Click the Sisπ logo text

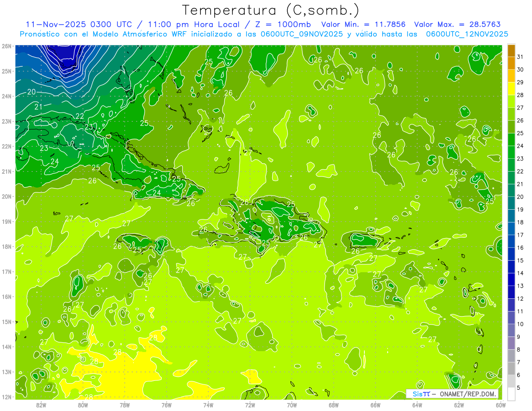click(x=421, y=394)
